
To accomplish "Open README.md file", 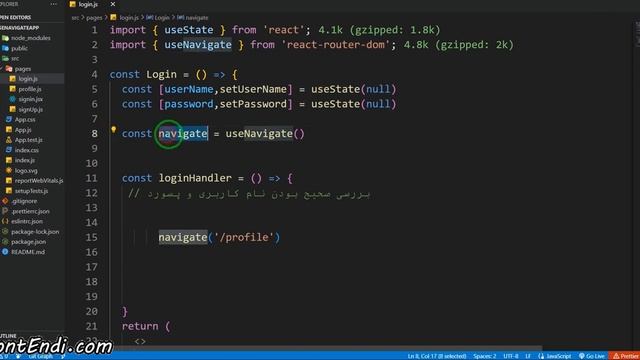I will tap(28, 252).
